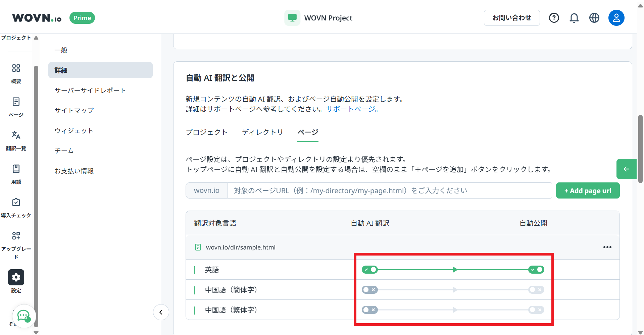Enable auto AI translation for 中国語（繁体字）

[x=369, y=310]
